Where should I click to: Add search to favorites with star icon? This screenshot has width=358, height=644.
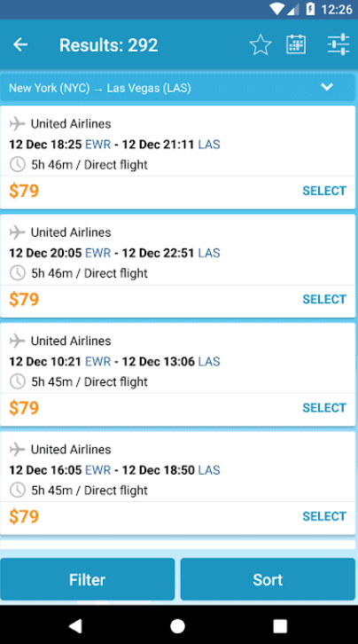[261, 44]
